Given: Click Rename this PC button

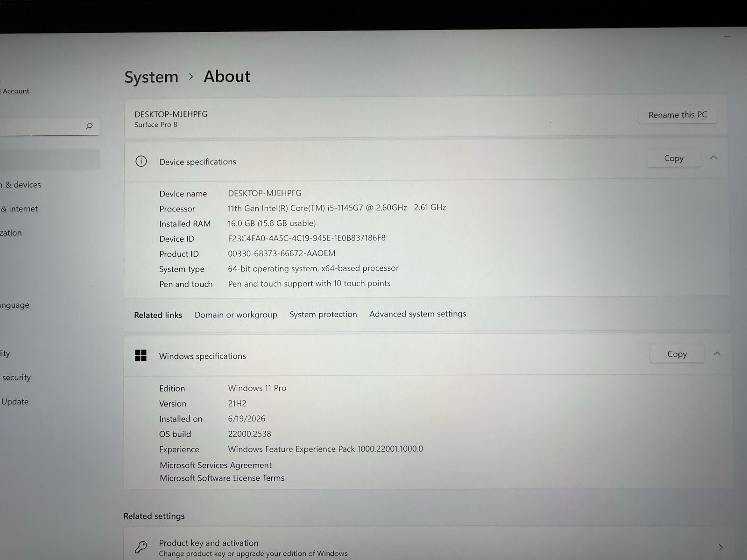Looking at the screenshot, I should (x=677, y=115).
